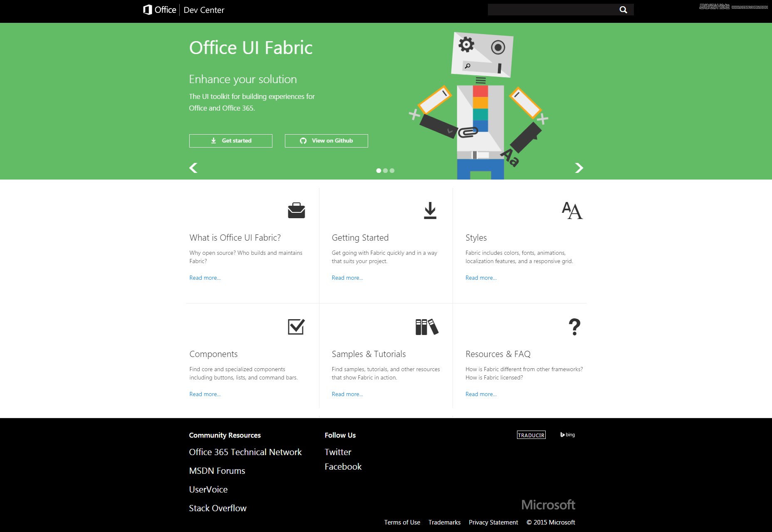Click the Community Resources footer heading
This screenshot has width=772, height=532.
(x=225, y=435)
